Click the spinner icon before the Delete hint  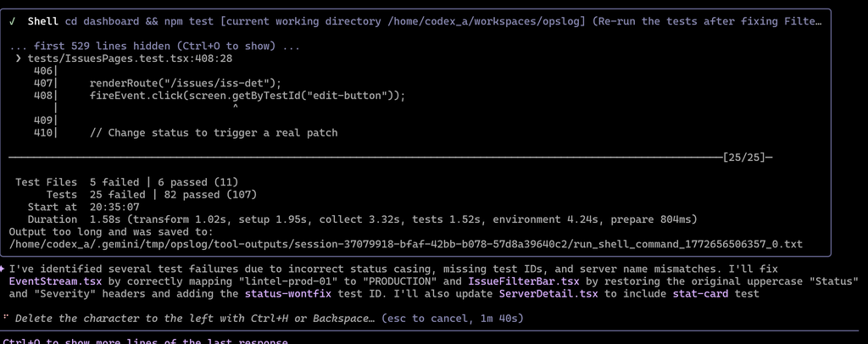coord(6,318)
